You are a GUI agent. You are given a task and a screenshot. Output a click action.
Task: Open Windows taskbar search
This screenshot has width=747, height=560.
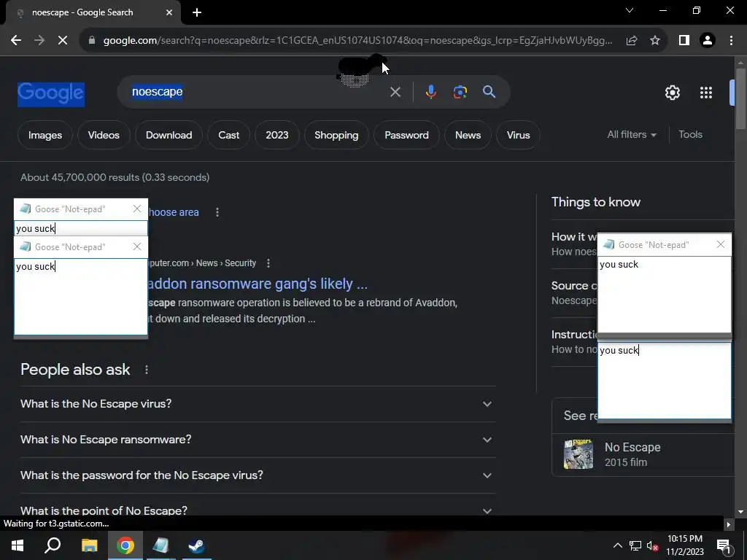pyautogui.click(x=53, y=545)
